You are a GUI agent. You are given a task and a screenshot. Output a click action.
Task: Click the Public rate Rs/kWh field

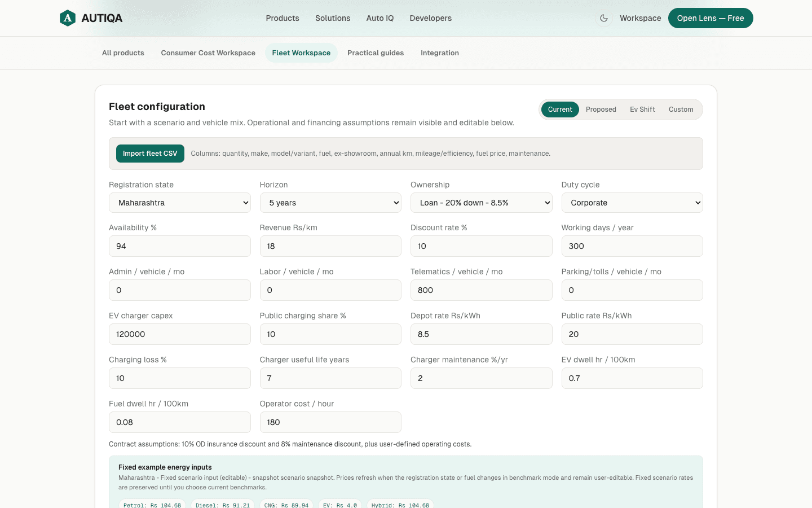pyautogui.click(x=632, y=334)
